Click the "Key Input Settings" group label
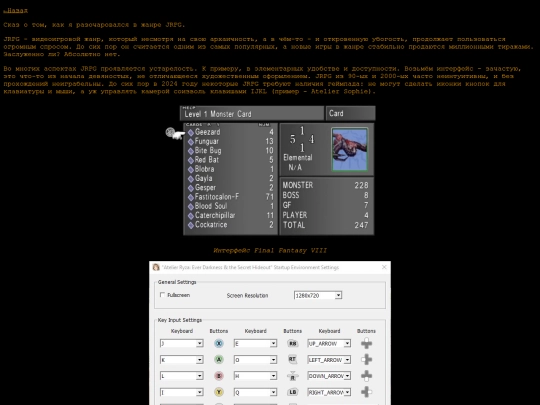Viewport: 540px width, 405px height. tap(179, 320)
